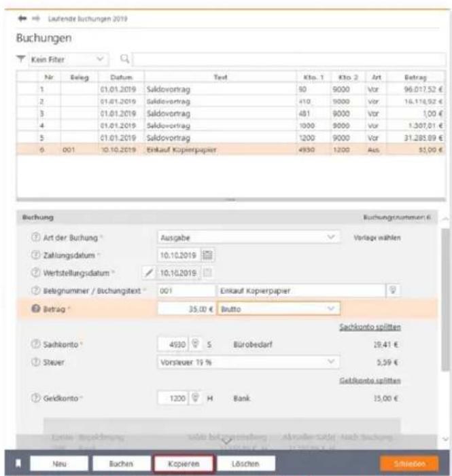
Task: Click the Neu button
Action: (x=59, y=464)
